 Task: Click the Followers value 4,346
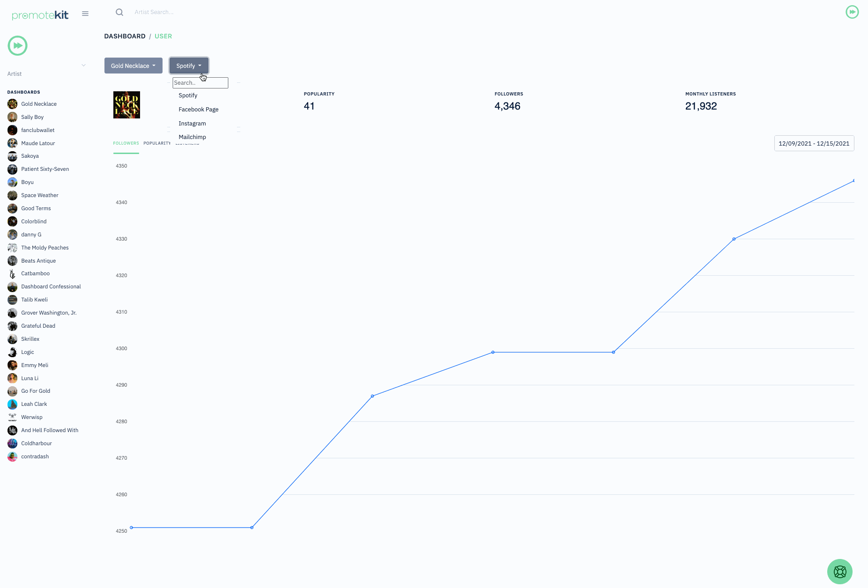pyautogui.click(x=507, y=106)
